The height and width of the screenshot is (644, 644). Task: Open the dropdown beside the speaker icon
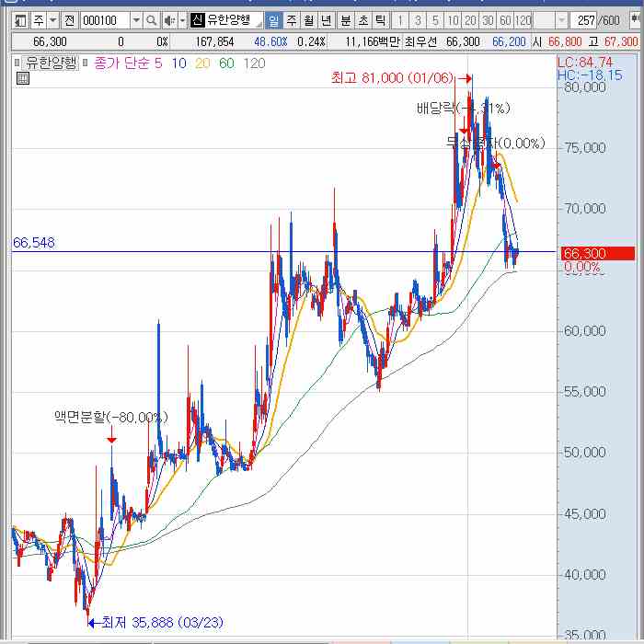(x=183, y=20)
